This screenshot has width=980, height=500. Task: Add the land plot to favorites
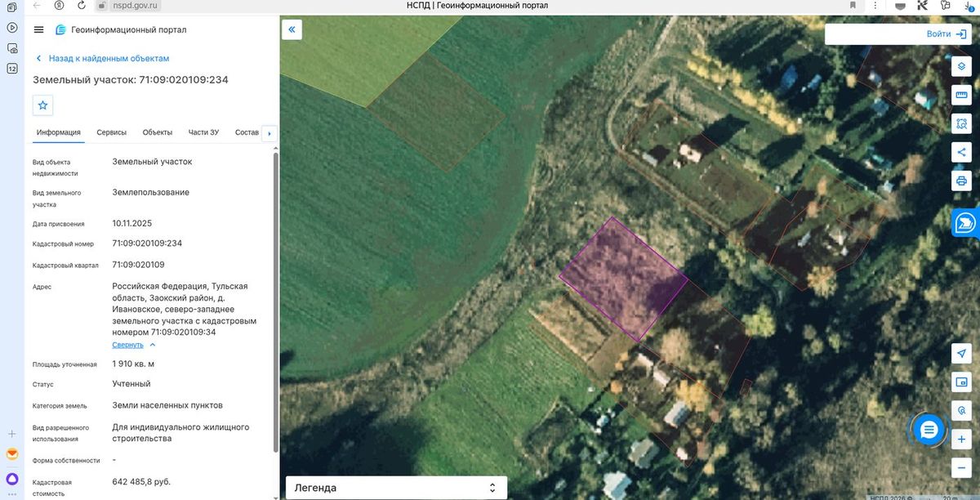(43, 105)
